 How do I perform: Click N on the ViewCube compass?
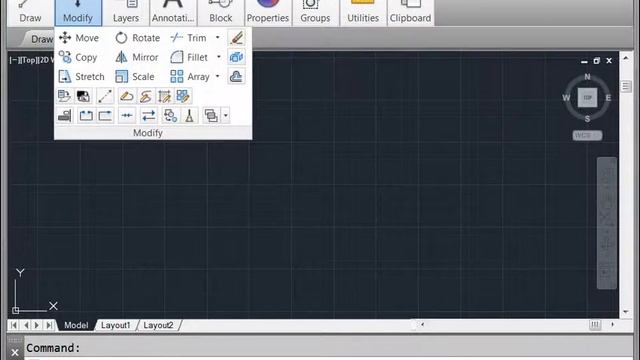(587, 77)
